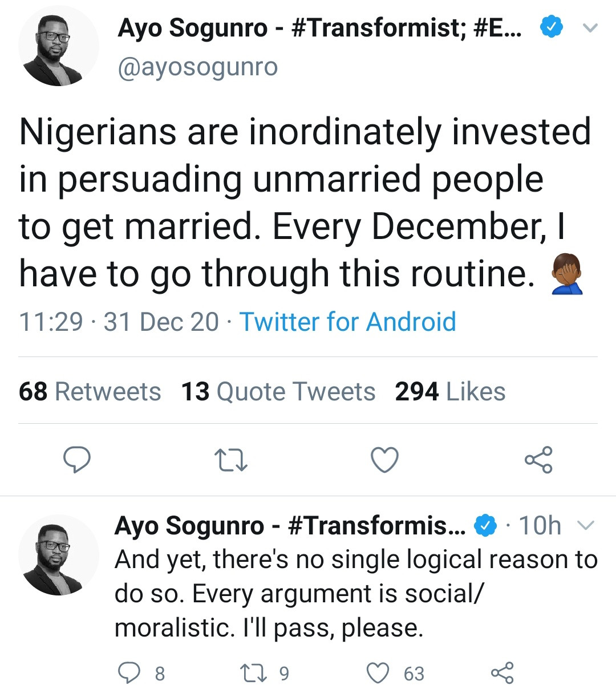Like the follow-up tweet with 63 likes
Viewport: 616px width, 689px height.
pos(378,673)
